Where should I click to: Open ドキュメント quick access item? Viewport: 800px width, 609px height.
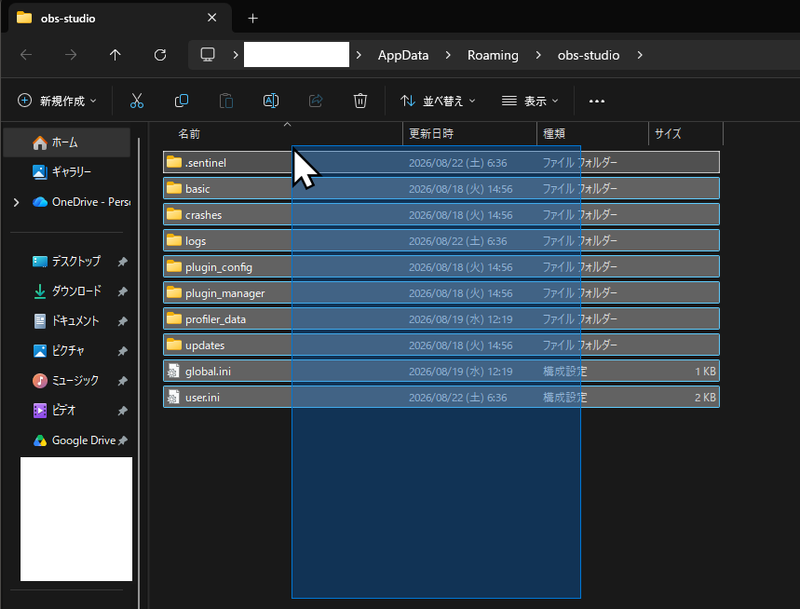(67, 321)
